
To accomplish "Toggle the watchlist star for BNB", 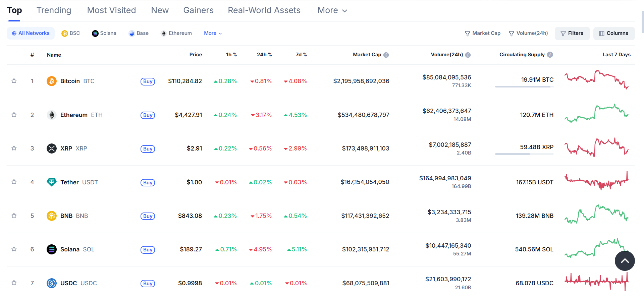I will pyautogui.click(x=14, y=216).
